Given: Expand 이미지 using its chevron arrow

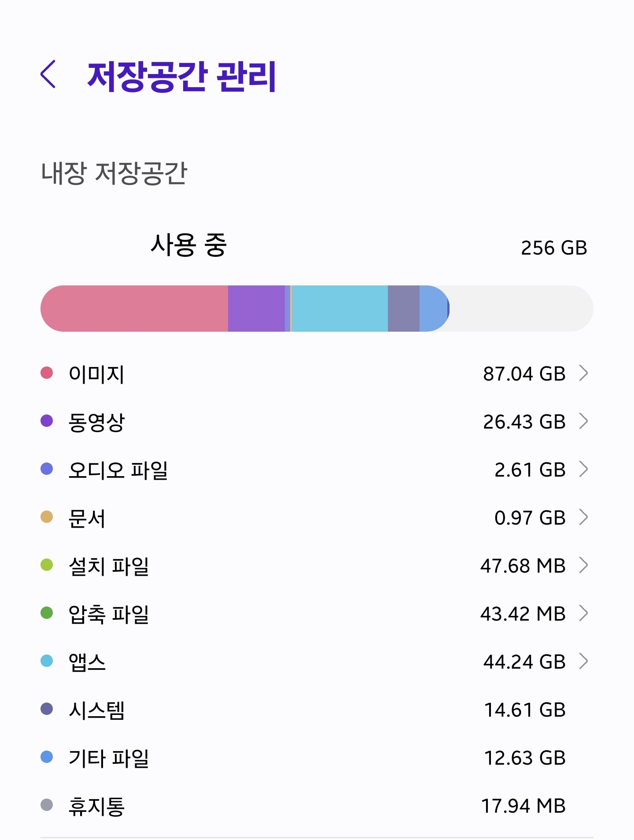Looking at the screenshot, I should tap(583, 373).
